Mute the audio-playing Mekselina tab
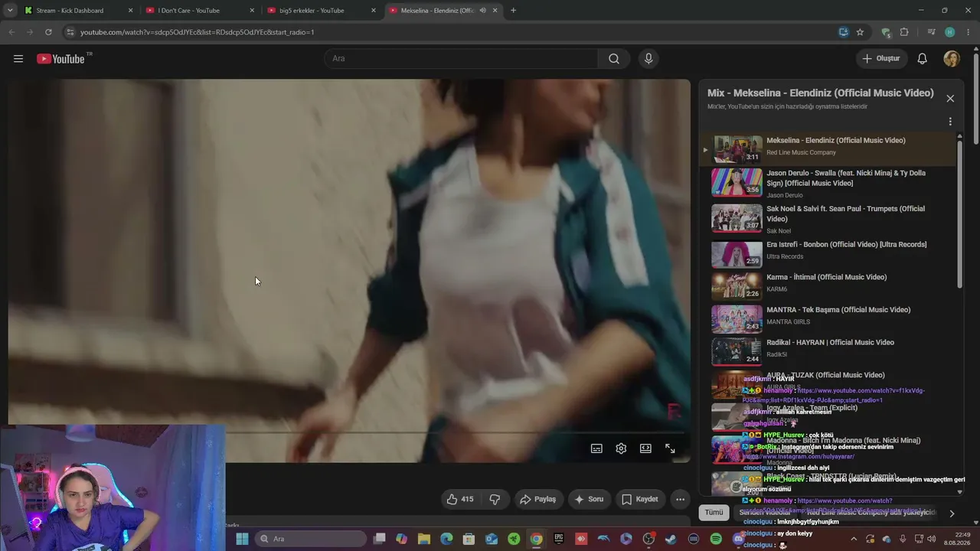Screen dimensions: 980x551 tap(482, 11)
